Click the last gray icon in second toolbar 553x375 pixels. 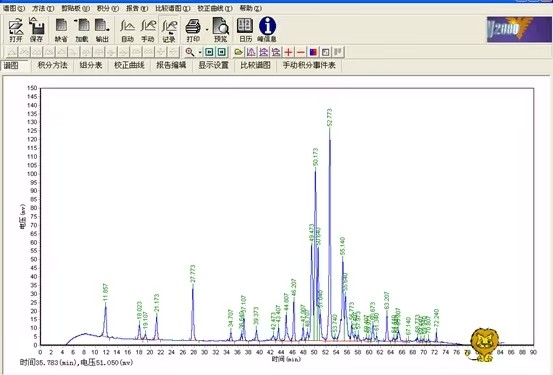coord(338,52)
